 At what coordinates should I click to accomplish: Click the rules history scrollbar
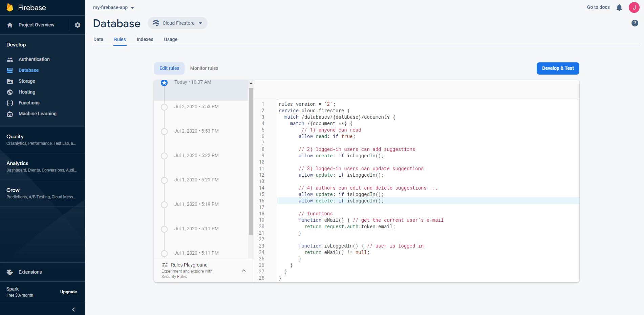coord(251,161)
